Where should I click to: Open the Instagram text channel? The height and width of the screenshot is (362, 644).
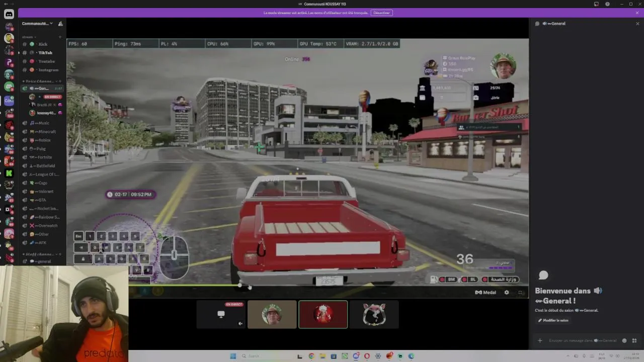pos(42,70)
